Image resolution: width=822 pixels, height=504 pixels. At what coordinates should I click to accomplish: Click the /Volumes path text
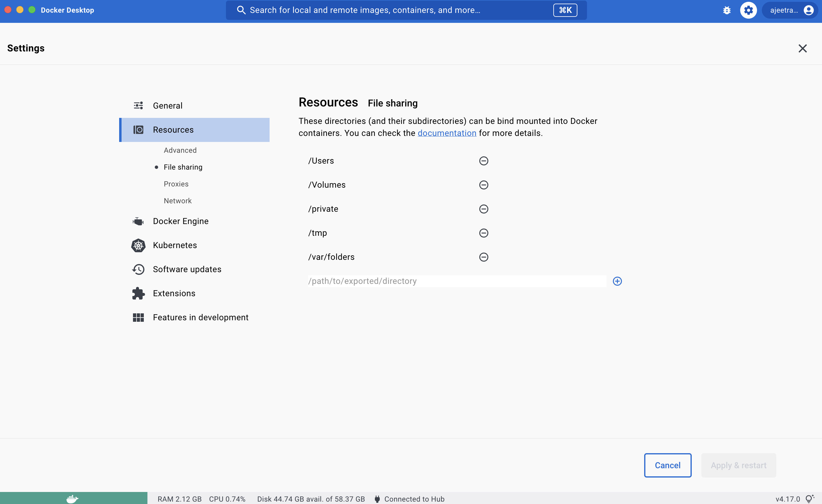[326, 185]
